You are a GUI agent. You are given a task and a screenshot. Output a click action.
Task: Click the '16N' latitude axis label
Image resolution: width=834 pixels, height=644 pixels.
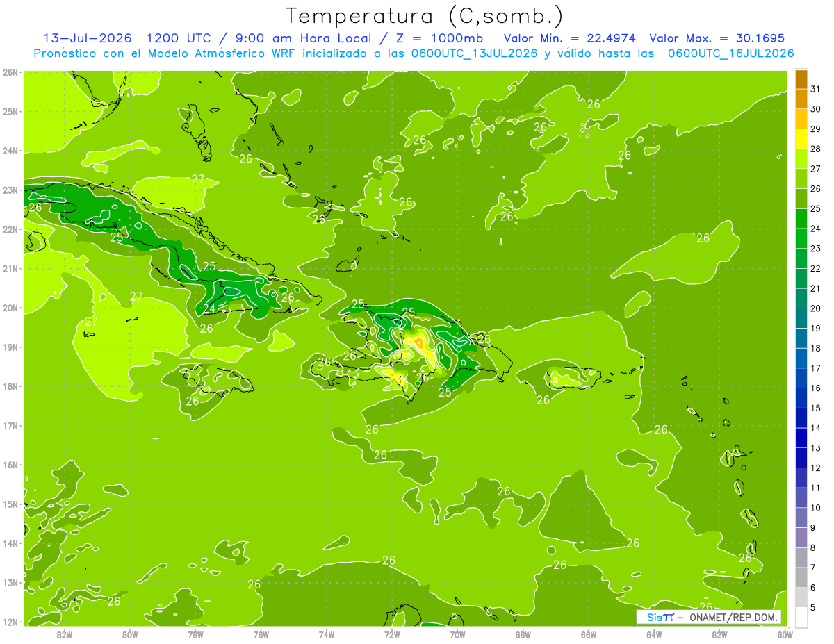pos(10,465)
